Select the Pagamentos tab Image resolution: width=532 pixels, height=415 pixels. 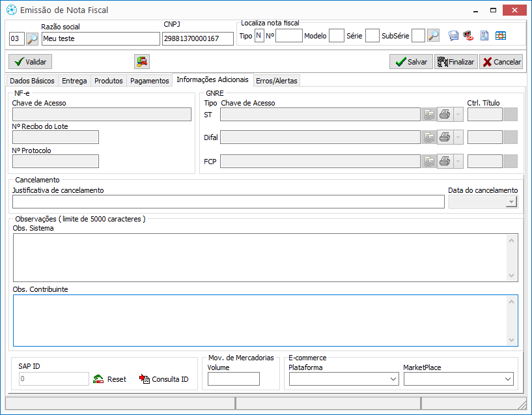click(x=150, y=81)
